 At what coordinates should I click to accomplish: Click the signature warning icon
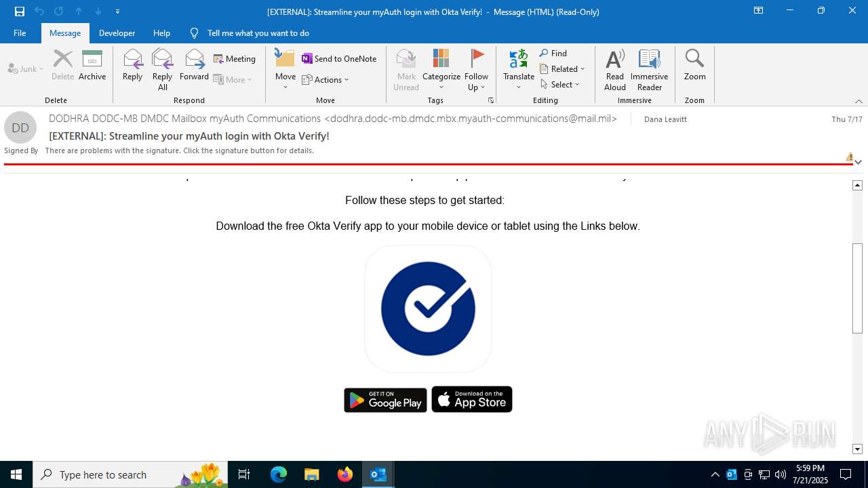coord(850,157)
